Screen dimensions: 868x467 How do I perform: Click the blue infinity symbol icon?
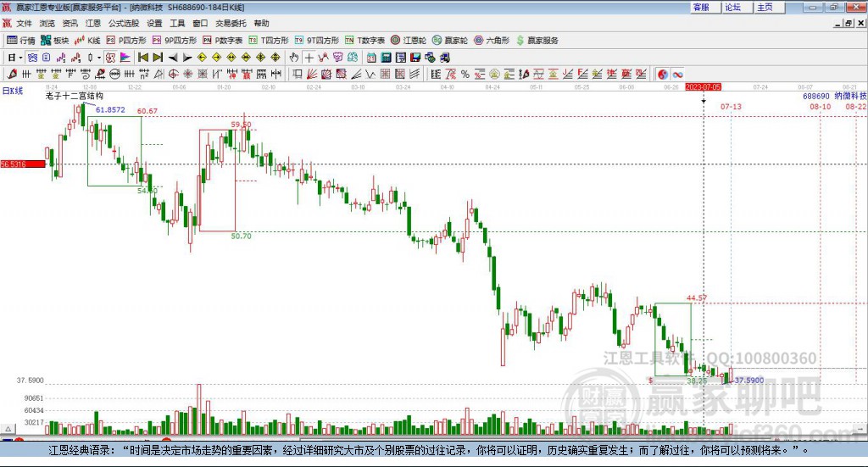(x=677, y=74)
